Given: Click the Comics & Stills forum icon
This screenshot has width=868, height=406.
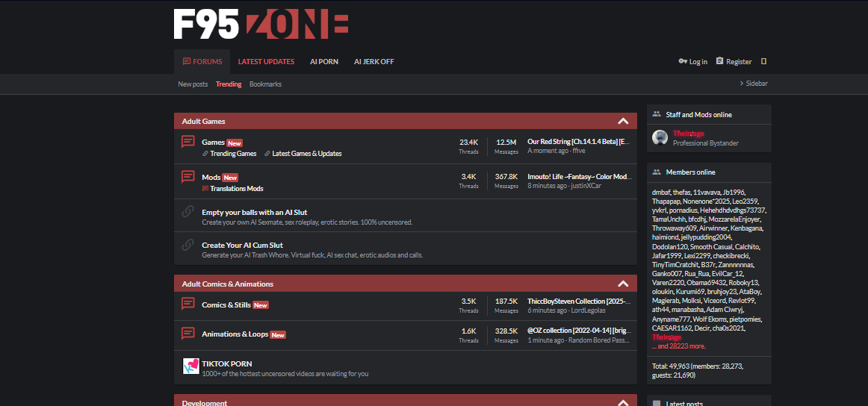Looking at the screenshot, I should pos(188,304).
